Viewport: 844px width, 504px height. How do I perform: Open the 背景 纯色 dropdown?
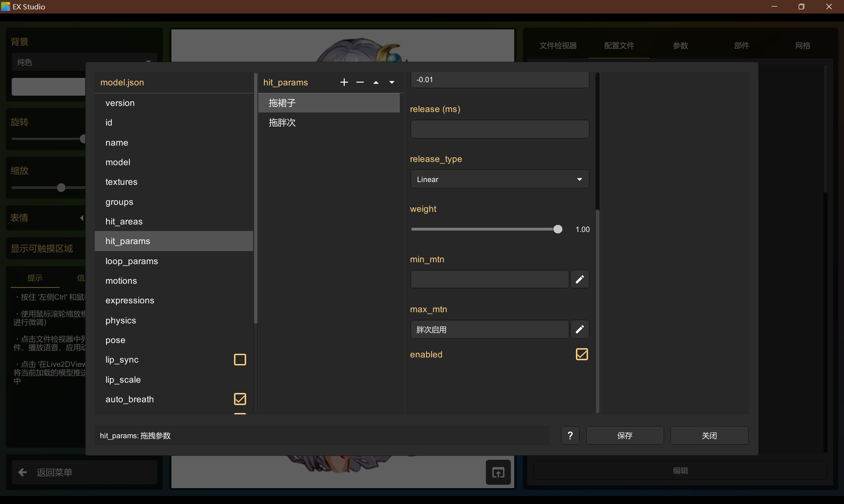(x=84, y=62)
